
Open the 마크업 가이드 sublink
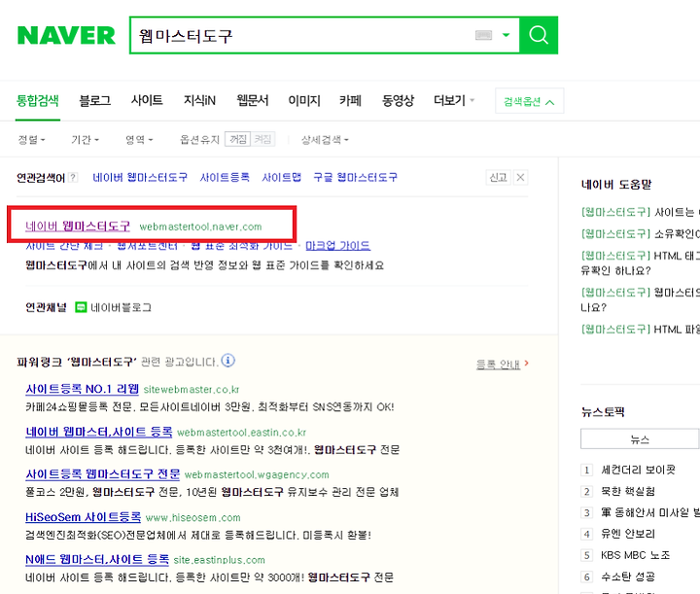point(338,245)
